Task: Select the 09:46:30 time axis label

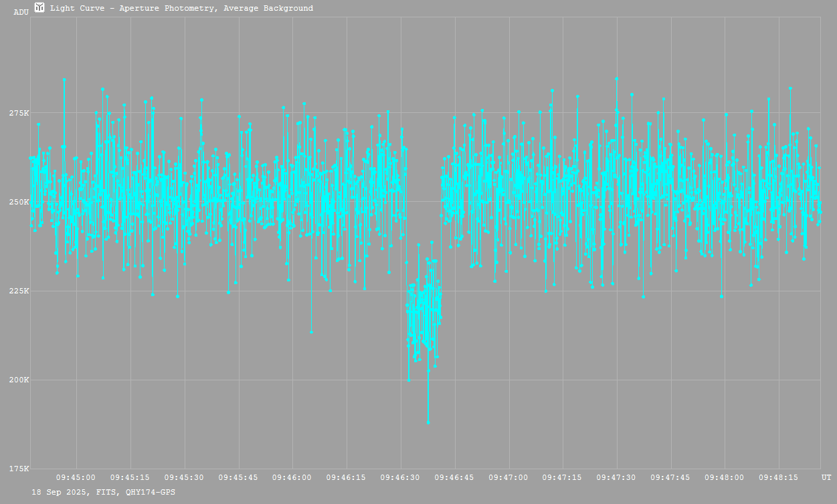Action: 400,478
